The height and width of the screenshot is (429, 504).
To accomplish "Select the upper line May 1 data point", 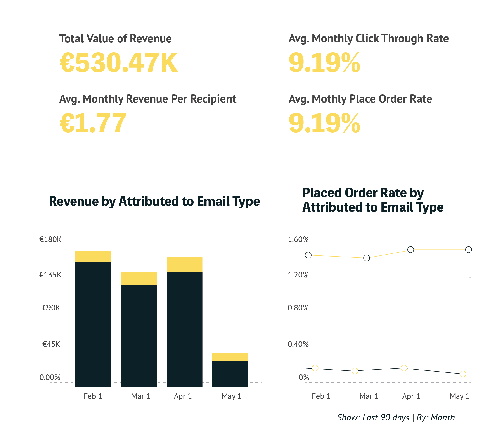I will tap(468, 250).
